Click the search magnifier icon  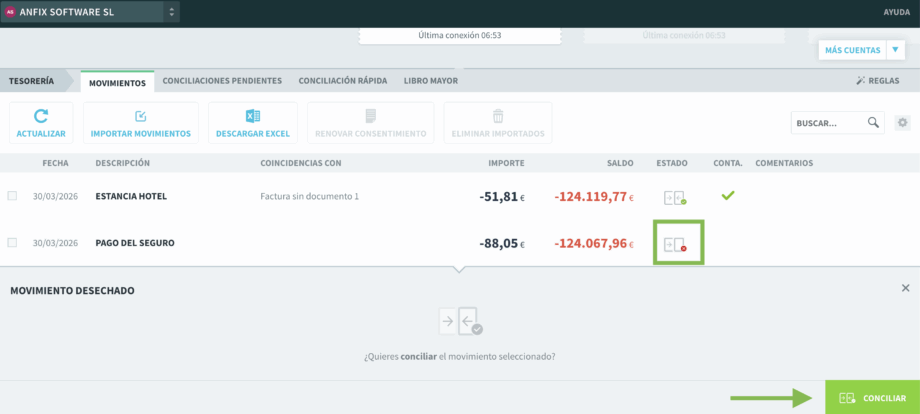tap(873, 123)
